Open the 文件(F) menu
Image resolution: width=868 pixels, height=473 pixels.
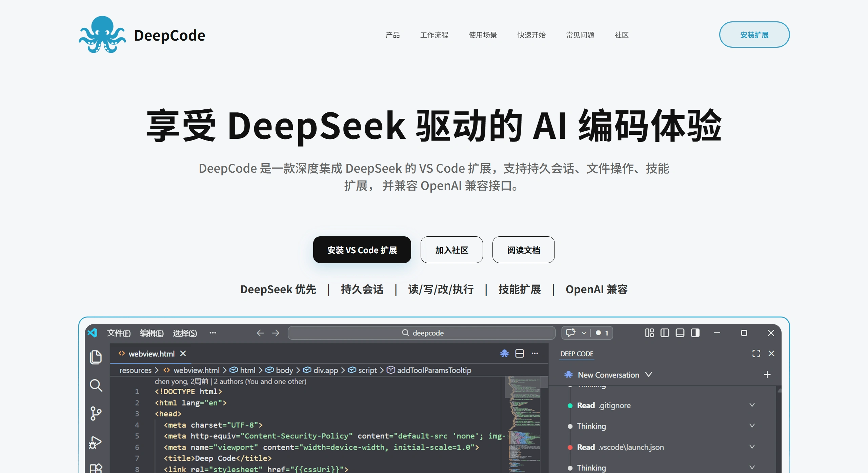(x=118, y=333)
